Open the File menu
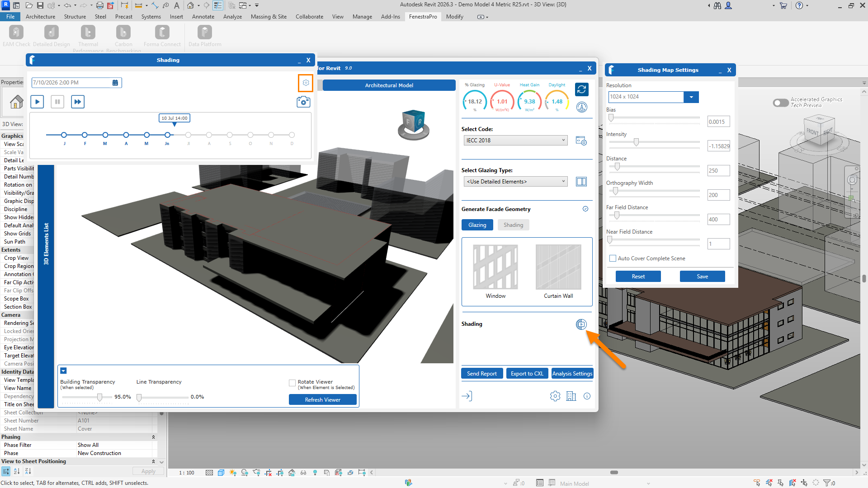868x488 pixels. click(10, 17)
